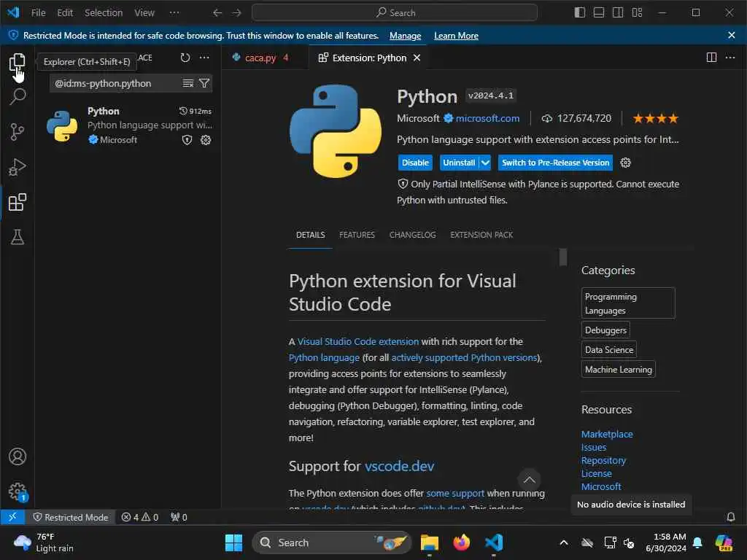Viewport: 747px width, 560px height.
Task: Open File Explorer from taskbar
Action: 429,542
